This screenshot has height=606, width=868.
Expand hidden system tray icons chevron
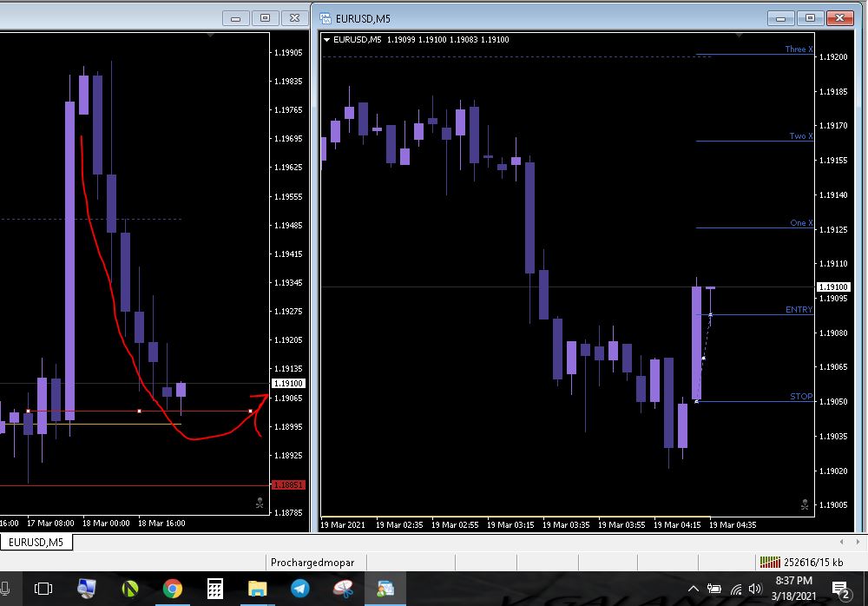693,589
